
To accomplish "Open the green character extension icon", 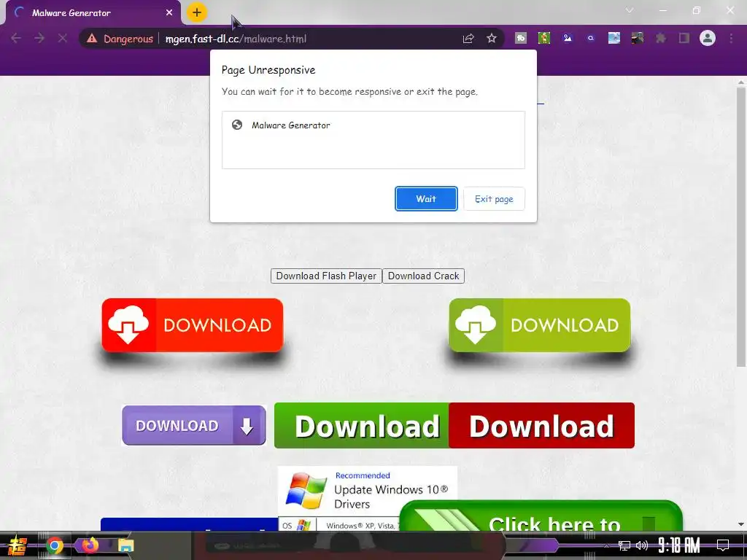I will click(x=544, y=38).
